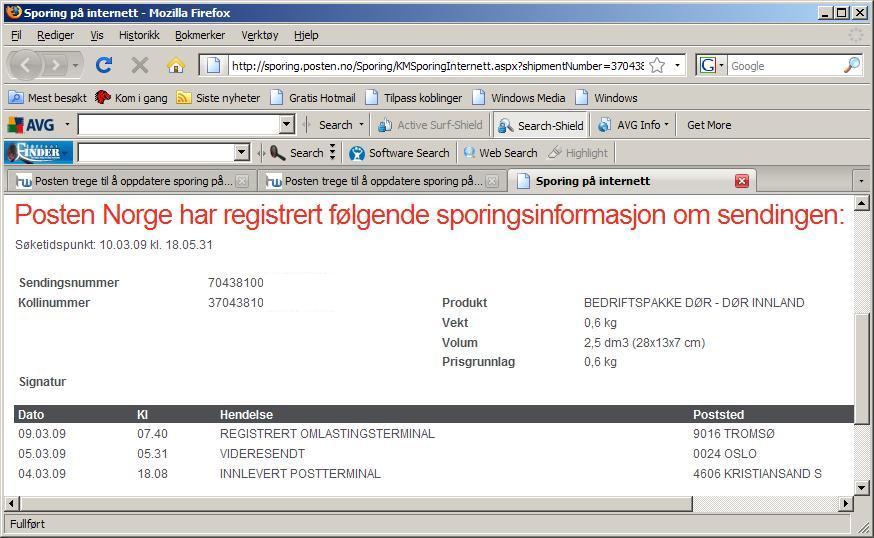The height and width of the screenshot is (538, 874).
Task: Open the Home page icon
Action: [176, 65]
